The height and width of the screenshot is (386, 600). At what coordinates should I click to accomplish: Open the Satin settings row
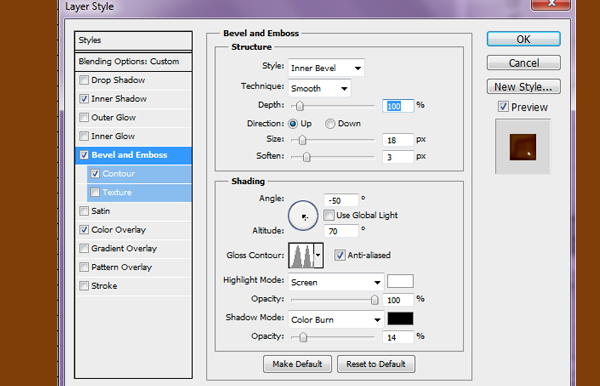133,211
